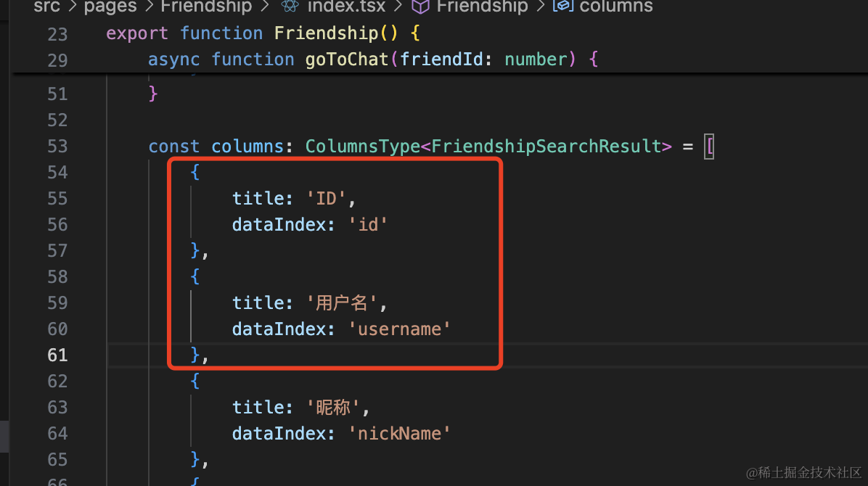Click the 'nickName' dataIndex value
This screenshot has width=868, height=486.
(400, 433)
